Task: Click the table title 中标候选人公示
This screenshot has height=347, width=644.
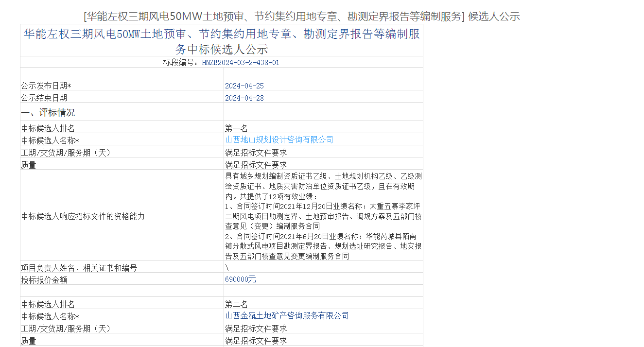Action: (x=222, y=42)
